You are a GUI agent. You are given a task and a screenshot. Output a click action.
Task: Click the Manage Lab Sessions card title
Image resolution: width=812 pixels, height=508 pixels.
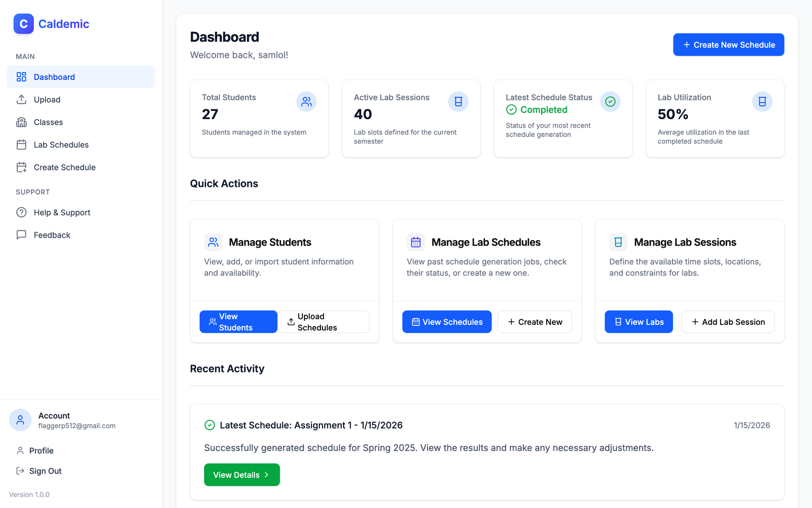(685, 242)
